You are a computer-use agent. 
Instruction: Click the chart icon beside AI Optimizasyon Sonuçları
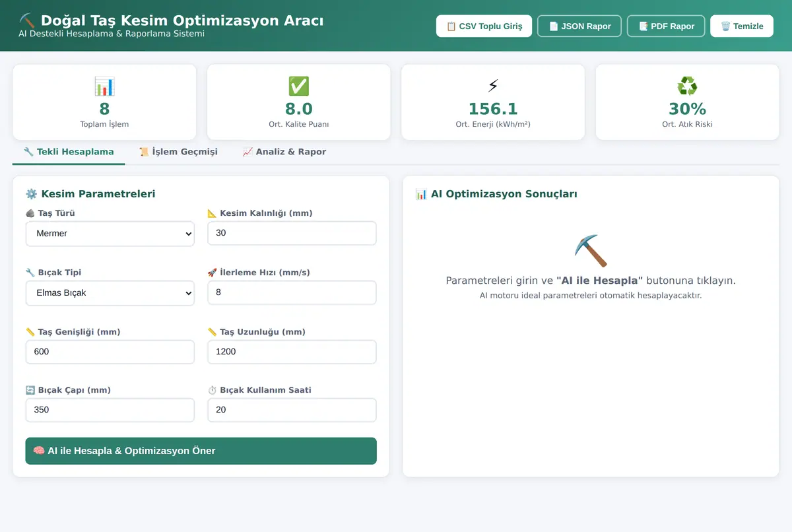point(421,194)
